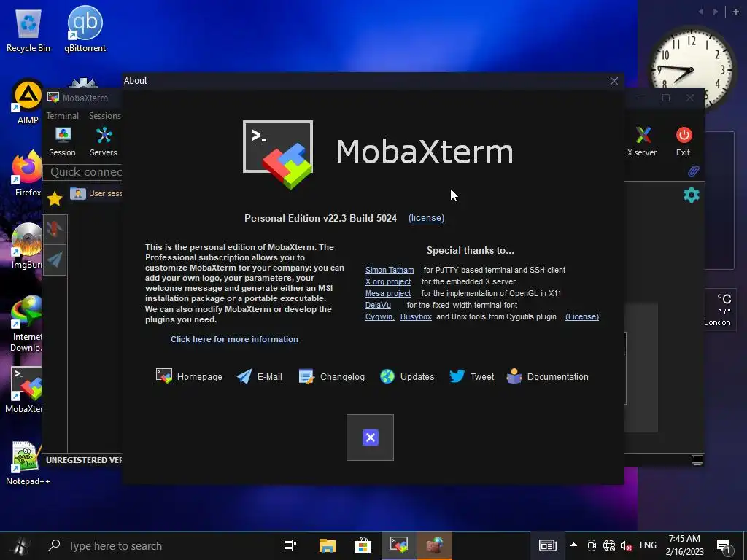Click the E-Mail paper plane button

click(x=259, y=377)
